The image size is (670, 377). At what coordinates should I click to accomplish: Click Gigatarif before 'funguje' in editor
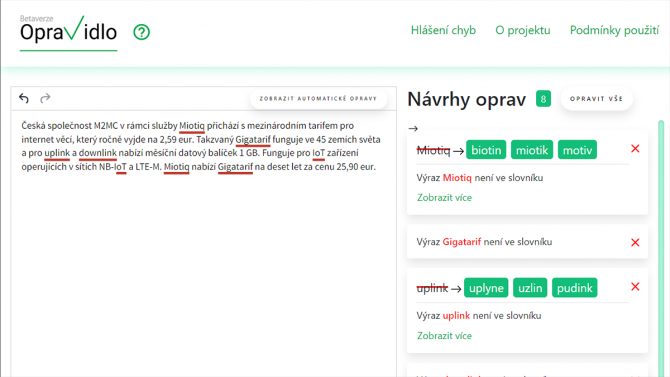(x=253, y=139)
